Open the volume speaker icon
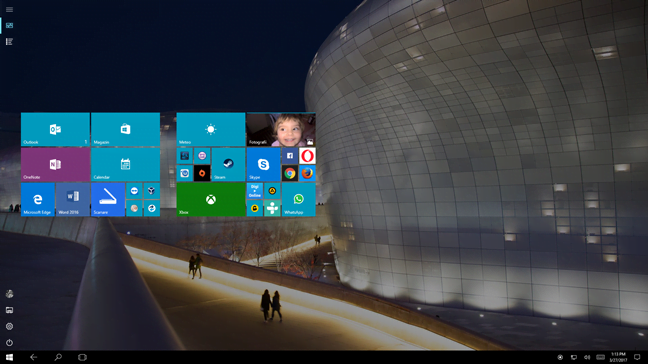 coord(587,357)
